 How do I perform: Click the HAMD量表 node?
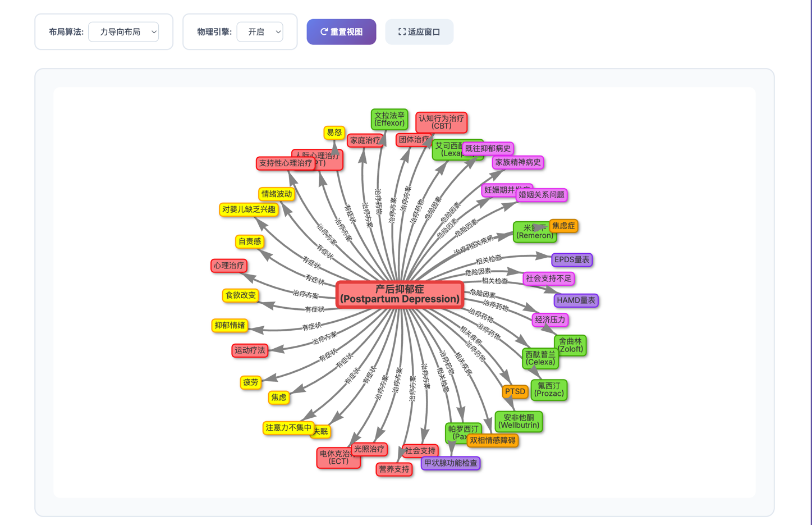click(576, 300)
